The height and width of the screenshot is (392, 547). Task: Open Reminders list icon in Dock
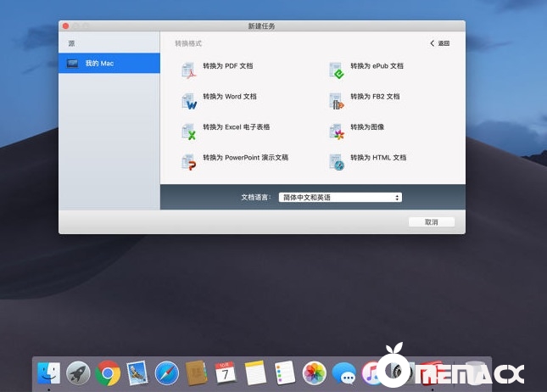click(285, 373)
